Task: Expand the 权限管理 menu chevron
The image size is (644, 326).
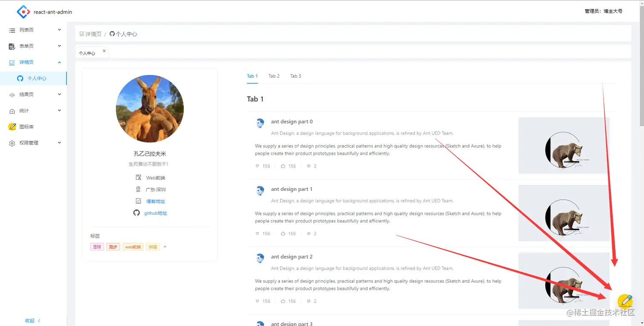Action: pyautogui.click(x=60, y=143)
